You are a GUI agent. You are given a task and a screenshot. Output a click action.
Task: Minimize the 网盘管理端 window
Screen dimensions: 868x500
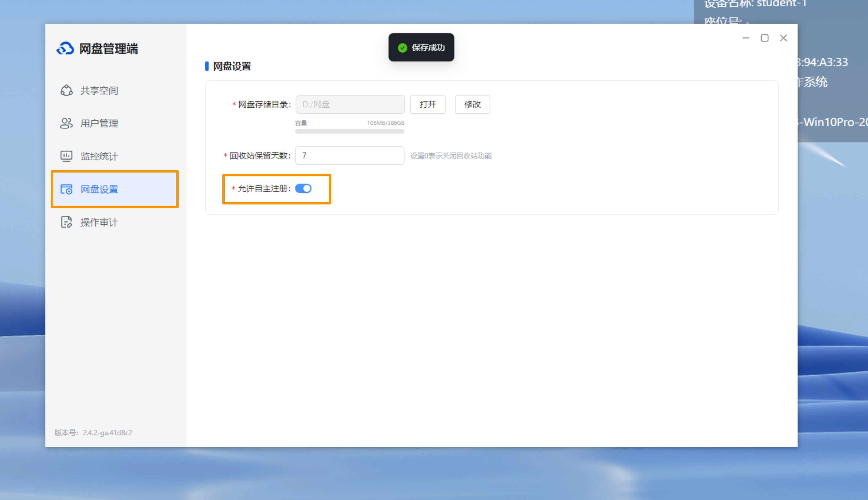click(746, 38)
